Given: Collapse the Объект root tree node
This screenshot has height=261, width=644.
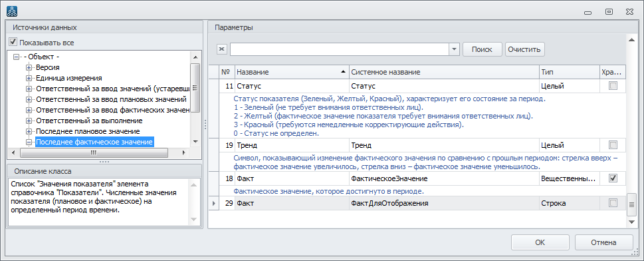Looking at the screenshot, I should (x=17, y=57).
